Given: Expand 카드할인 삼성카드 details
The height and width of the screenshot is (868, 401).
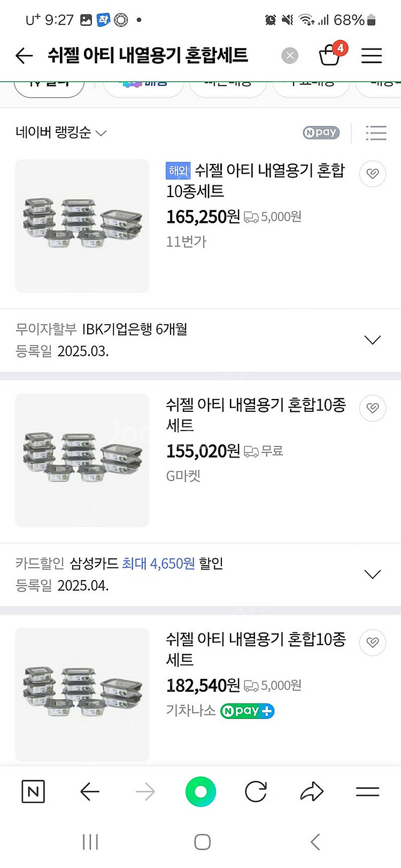Looking at the screenshot, I should point(372,574).
